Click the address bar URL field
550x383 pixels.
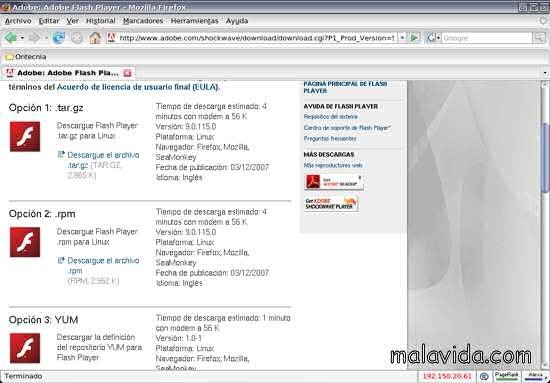tap(257, 38)
